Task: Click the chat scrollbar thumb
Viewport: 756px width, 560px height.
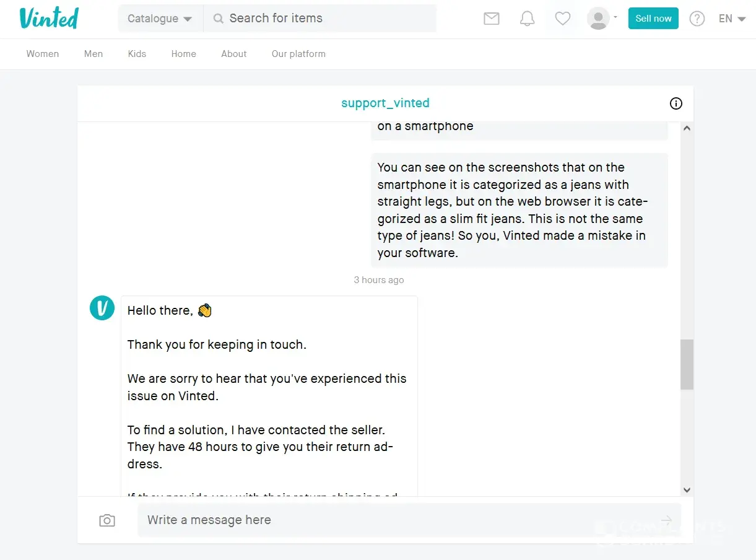Action: 687,364
